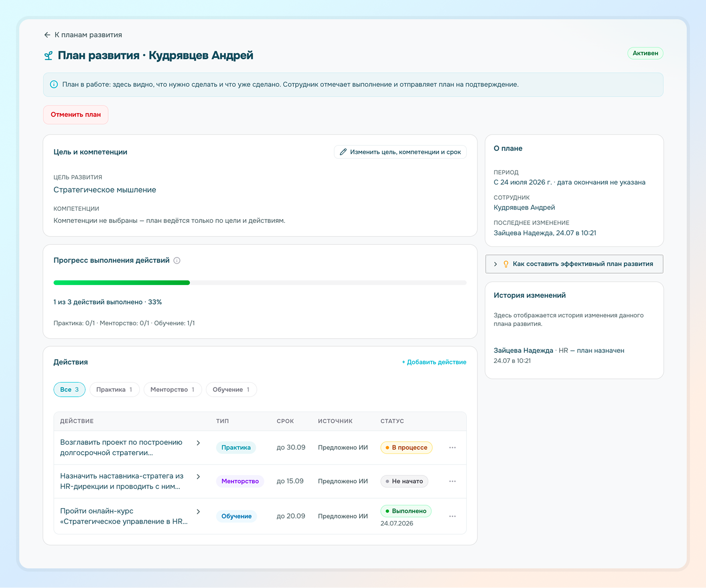Expand the 'Возглавить проект' action chevron
706x588 pixels.
[198, 443]
